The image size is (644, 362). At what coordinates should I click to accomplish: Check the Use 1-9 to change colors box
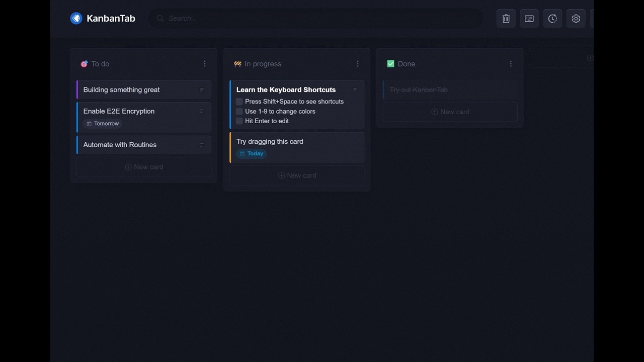(239, 111)
